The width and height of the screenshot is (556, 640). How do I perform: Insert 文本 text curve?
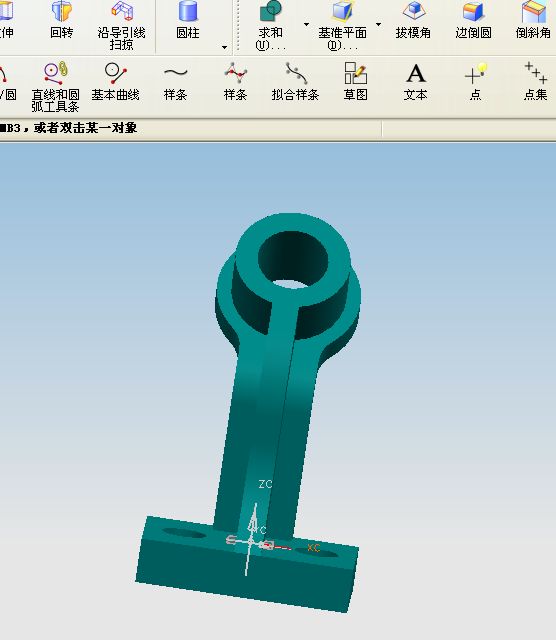click(416, 82)
